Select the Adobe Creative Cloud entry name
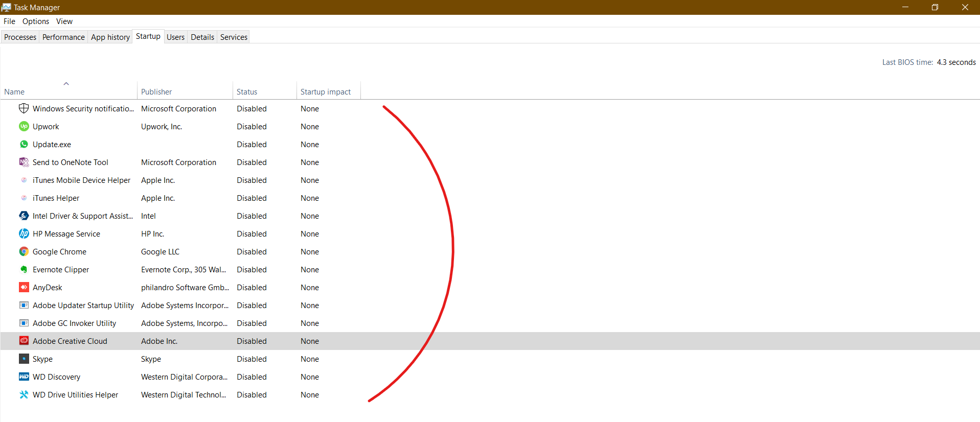Screen dimensions: 980x422 tap(70, 341)
